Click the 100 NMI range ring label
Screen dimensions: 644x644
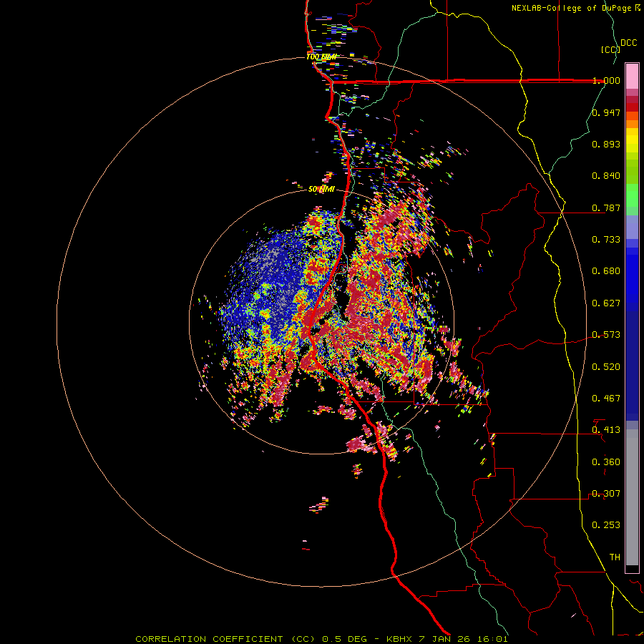click(x=321, y=57)
